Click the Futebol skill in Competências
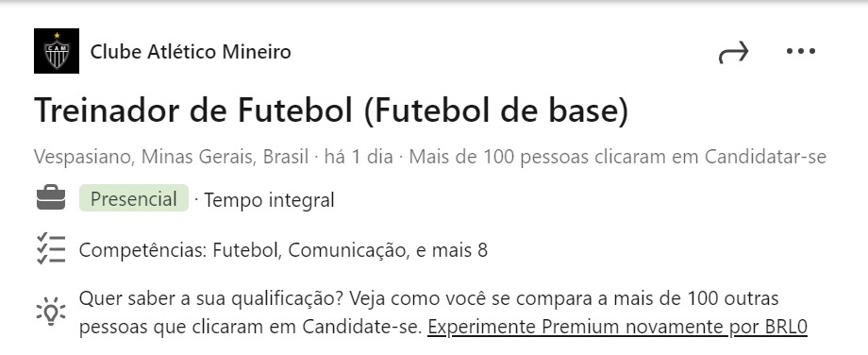Viewport: 868px width, 355px height. click(x=246, y=250)
